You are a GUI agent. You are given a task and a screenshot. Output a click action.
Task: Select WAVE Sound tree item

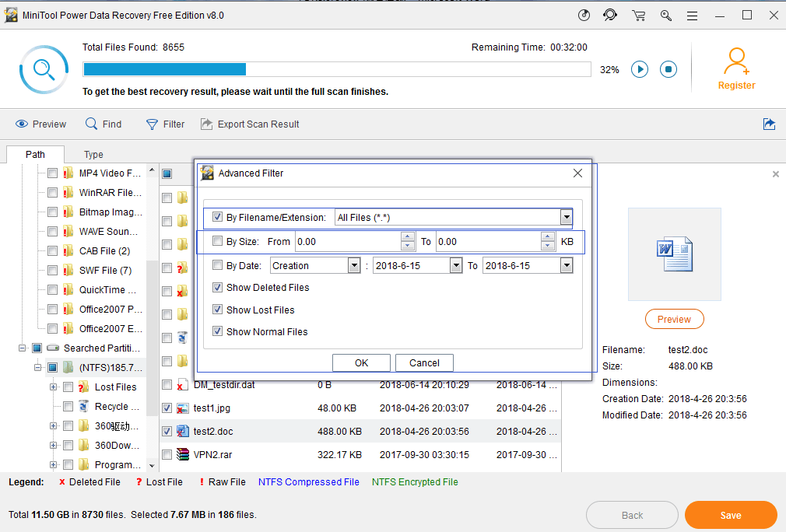pos(108,232)
